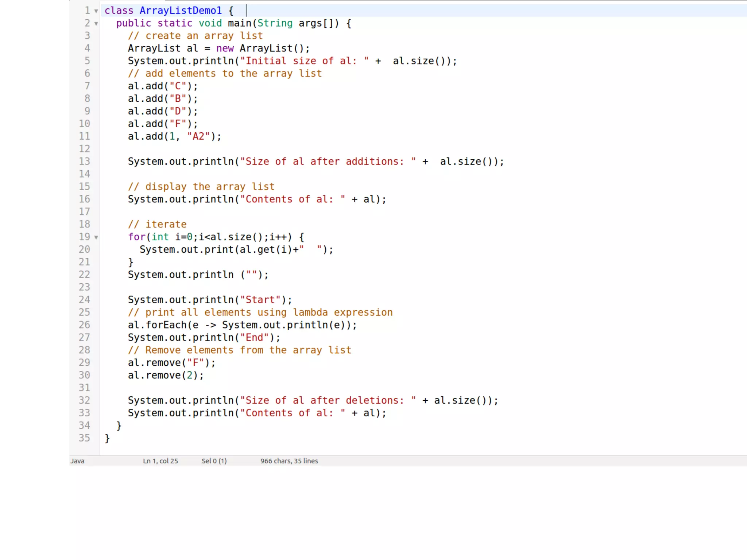Click the 'static' keyword on line 2
Screen dimensions: 747x560
pyautogui.click(x=175, y=23)
